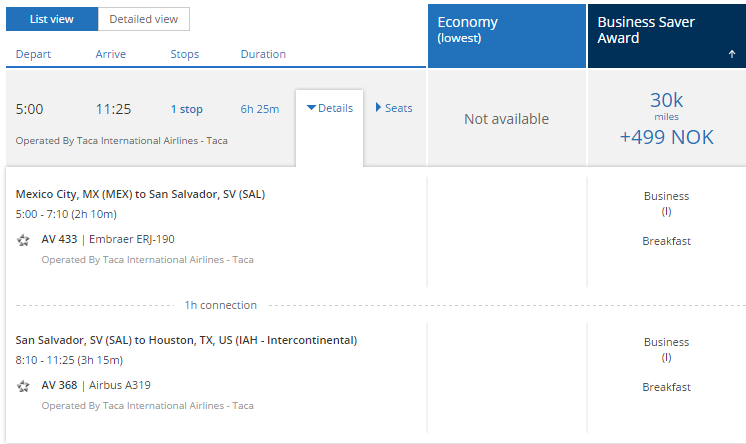Screen dimensions: 746x444
Task: Switch to Detailed view tab
Action: point(144,19)
